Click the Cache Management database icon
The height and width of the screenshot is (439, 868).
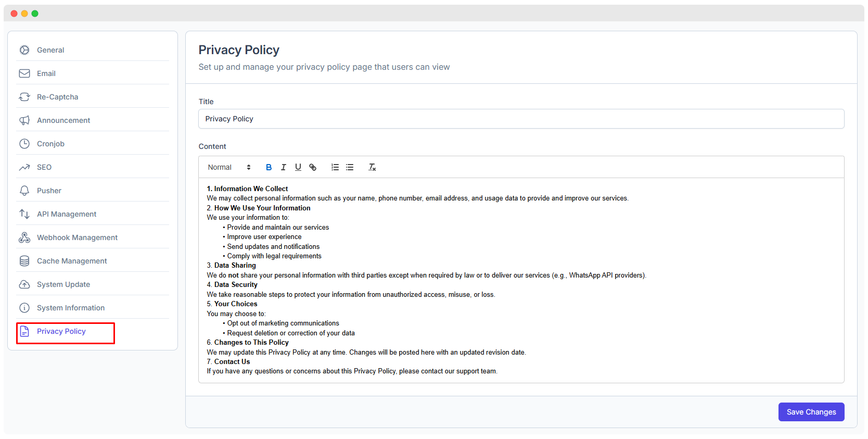[x=24, y=261]
